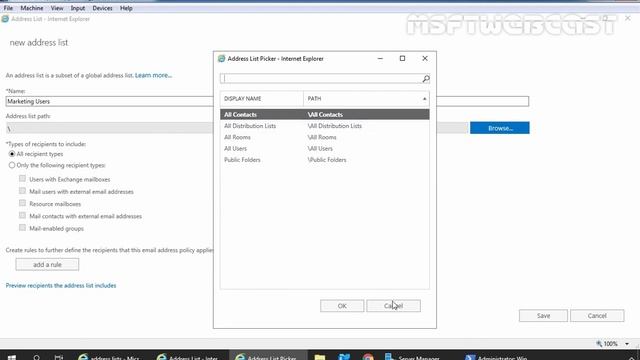The height and width of the screenshot is (360, 640).
Task: Click Cancel in the new address list window
Action: [597, 316]
